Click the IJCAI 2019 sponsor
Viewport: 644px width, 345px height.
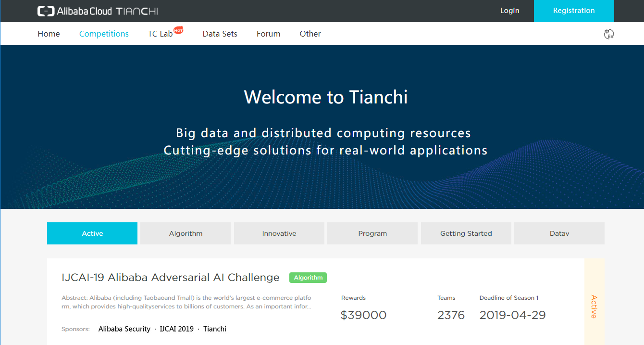click(177, 329)
